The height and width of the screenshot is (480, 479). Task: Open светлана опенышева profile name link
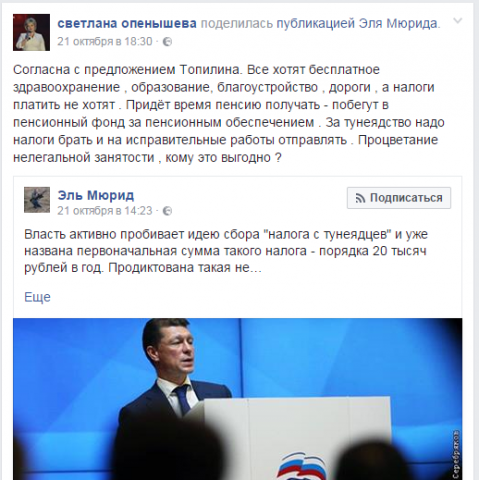pos(127,23)
